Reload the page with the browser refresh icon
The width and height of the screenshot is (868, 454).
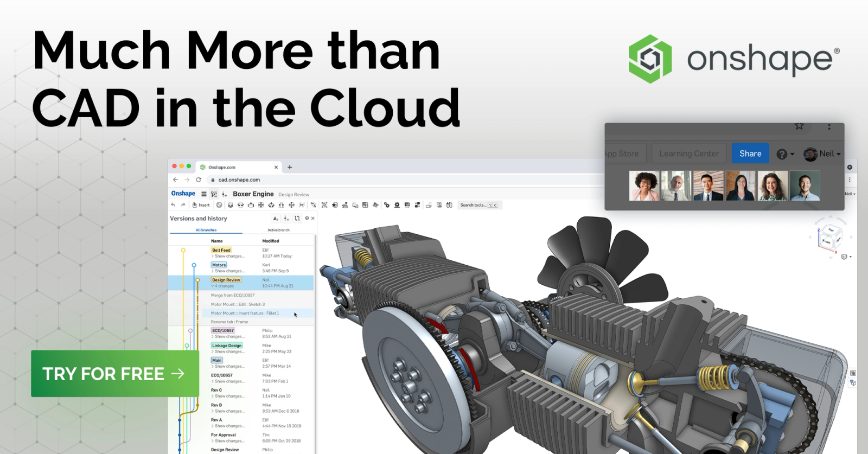[x=199, y=180]
